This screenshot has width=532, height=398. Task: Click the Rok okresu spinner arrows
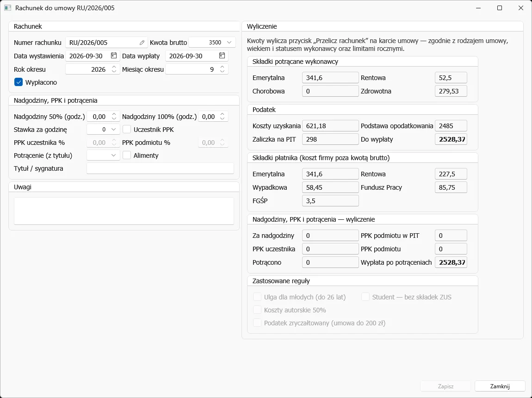coord(114,69)
